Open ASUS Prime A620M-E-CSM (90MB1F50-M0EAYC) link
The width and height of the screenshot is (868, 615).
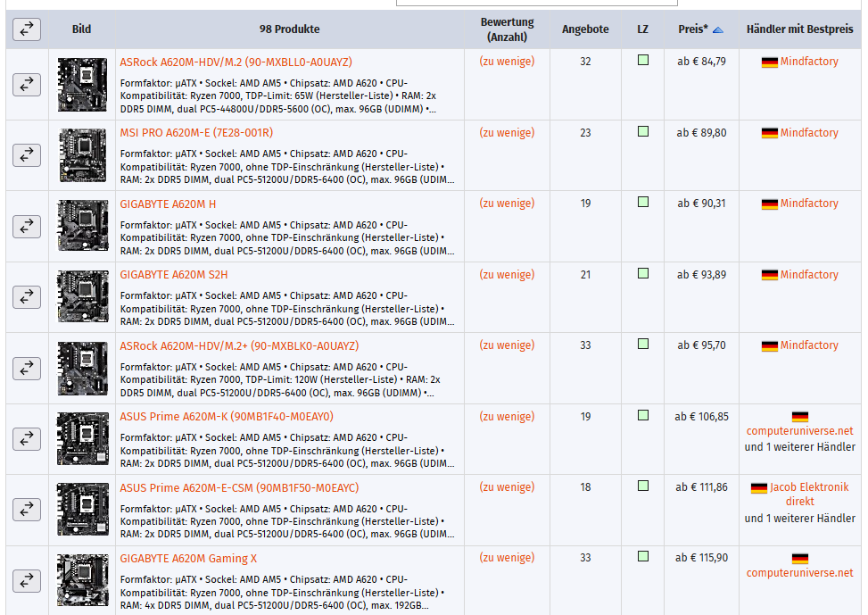pyautogui.click(x=239, y=487)
